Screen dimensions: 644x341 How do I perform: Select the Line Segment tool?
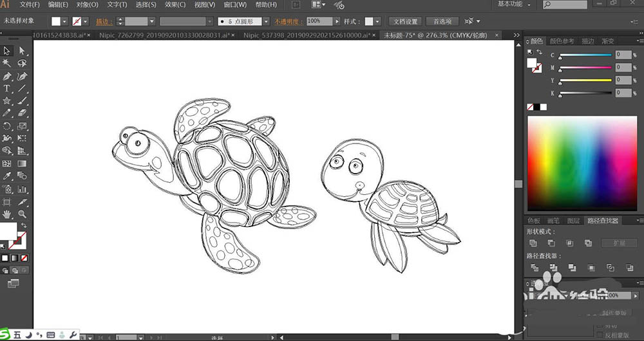[x=22, y=88]
